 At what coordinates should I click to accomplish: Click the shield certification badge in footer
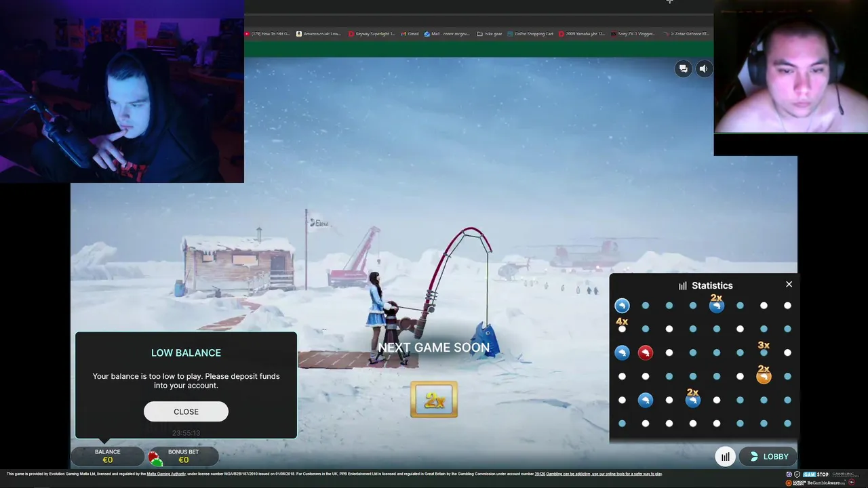797,474
